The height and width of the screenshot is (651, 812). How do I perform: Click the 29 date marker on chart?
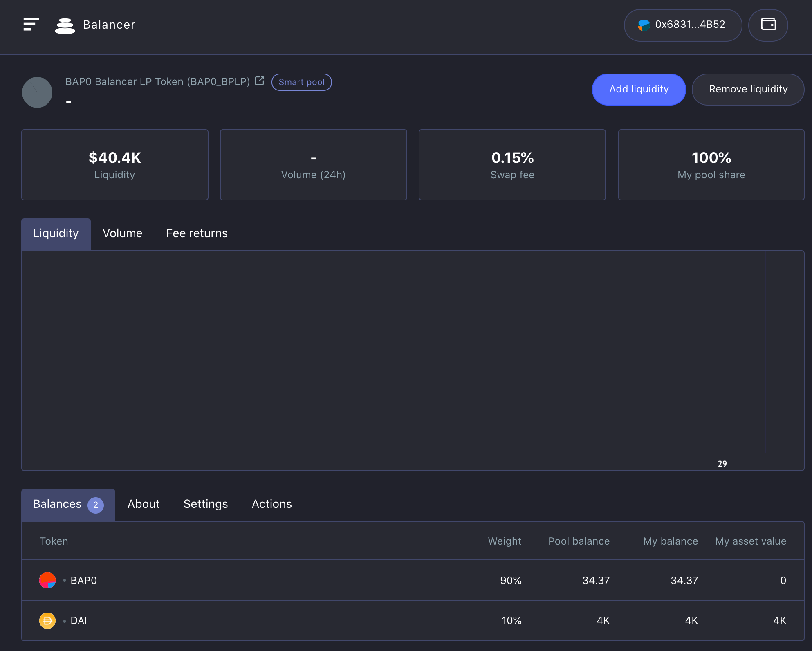pos(722,464)
